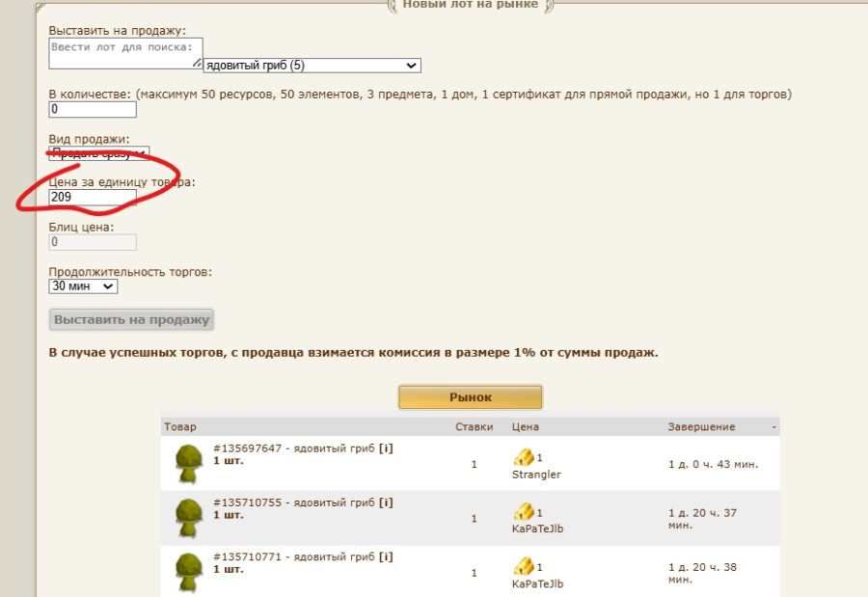
Task: Focus the quantity field under В количестве
Action: click(93, 110)
